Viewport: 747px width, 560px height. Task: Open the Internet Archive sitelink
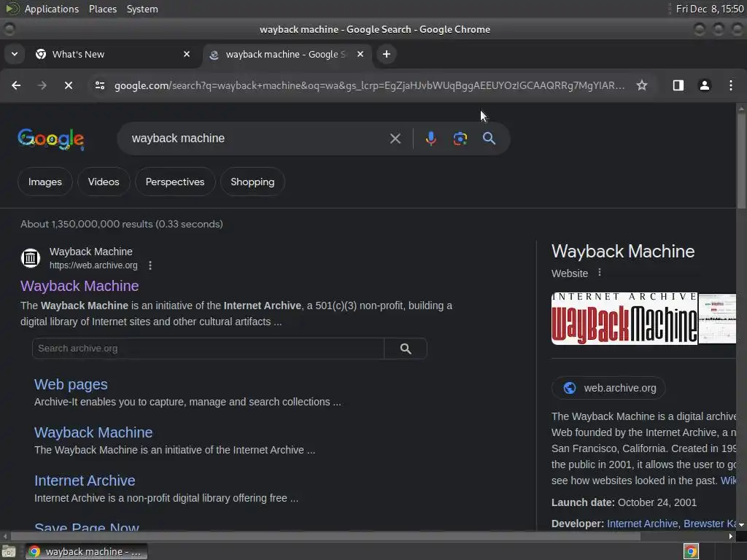point(85,481)
